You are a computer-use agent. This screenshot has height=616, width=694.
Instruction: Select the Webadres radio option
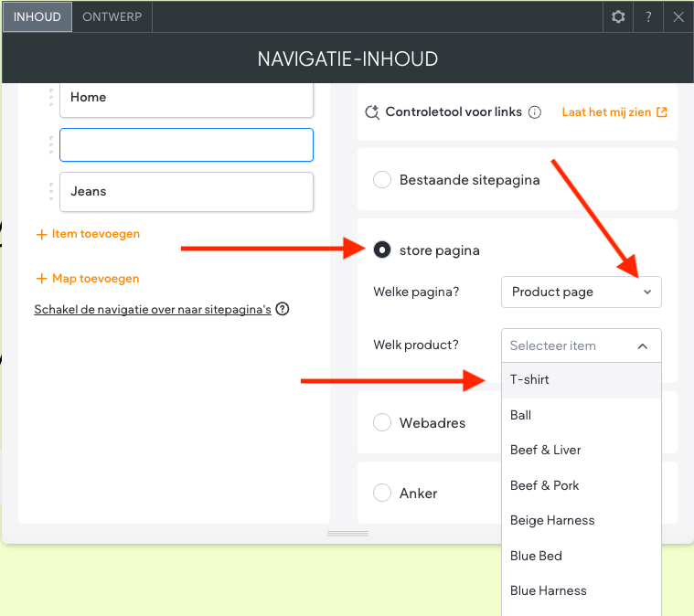382,423
